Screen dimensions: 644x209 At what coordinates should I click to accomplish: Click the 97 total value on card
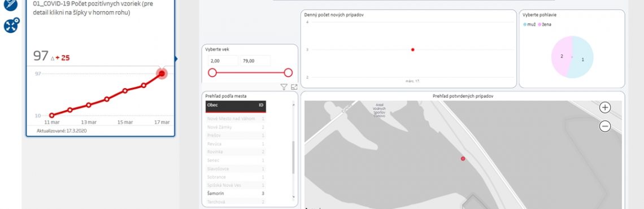(41, 56)
